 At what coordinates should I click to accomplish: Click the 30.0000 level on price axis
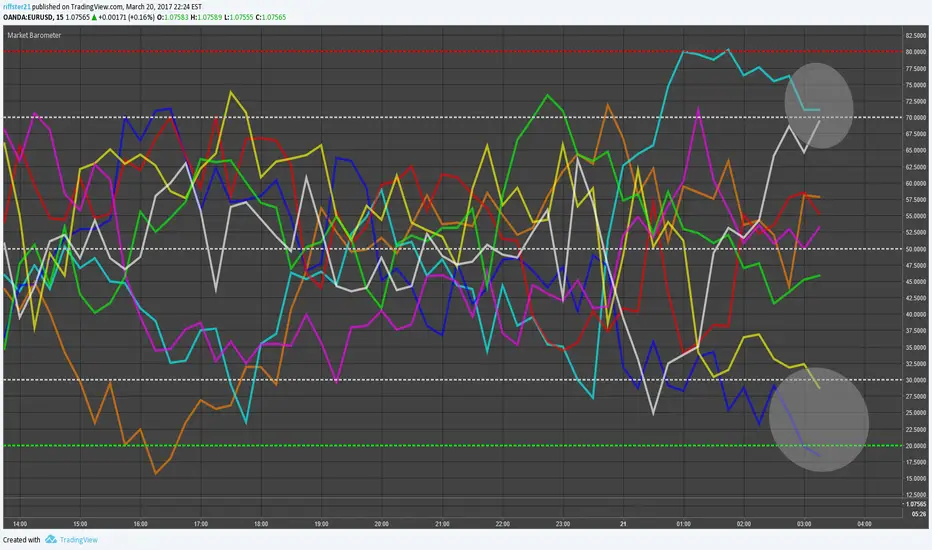click(x=915, y=380)
